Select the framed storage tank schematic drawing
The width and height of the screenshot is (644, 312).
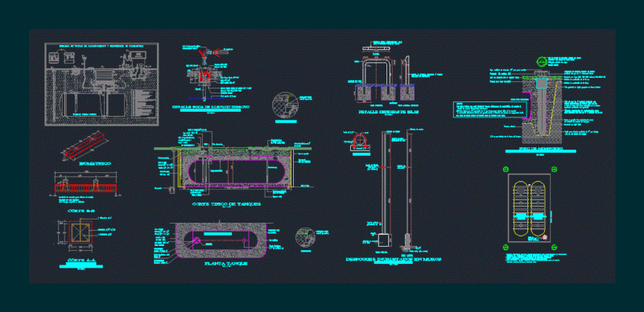click(101, 84)
